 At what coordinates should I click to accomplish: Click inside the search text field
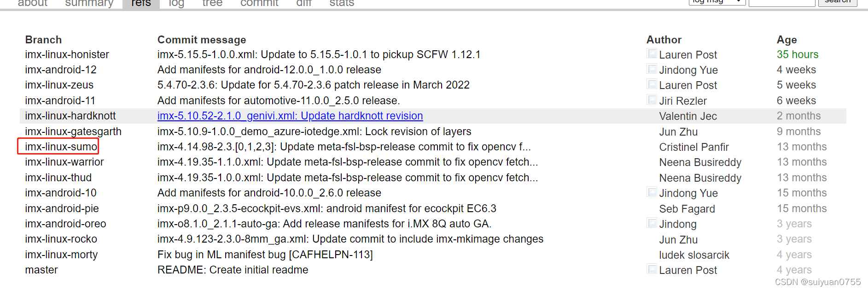[x=781, y=2]
